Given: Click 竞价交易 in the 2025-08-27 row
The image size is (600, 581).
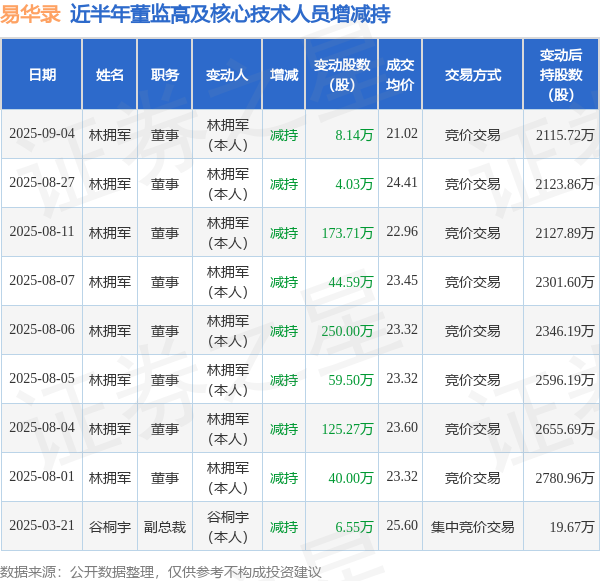Looking at the screenshot, I should (x=473, y=184).
